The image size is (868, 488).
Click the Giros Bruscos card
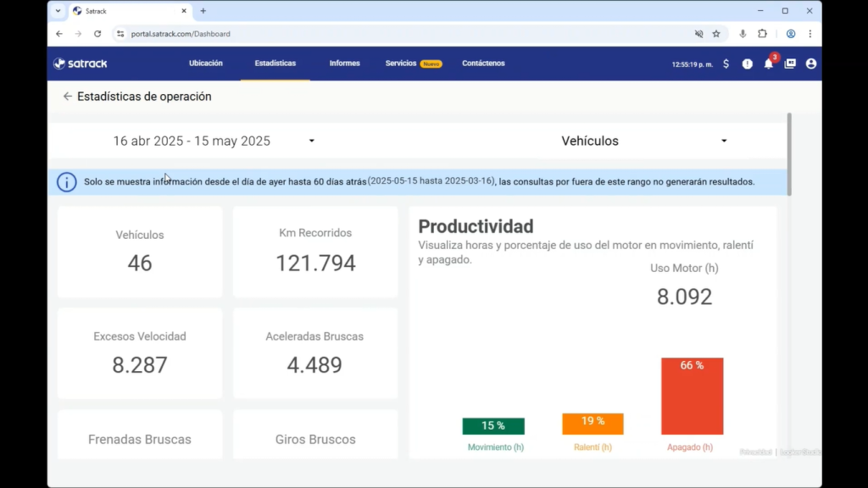[315, 435]
